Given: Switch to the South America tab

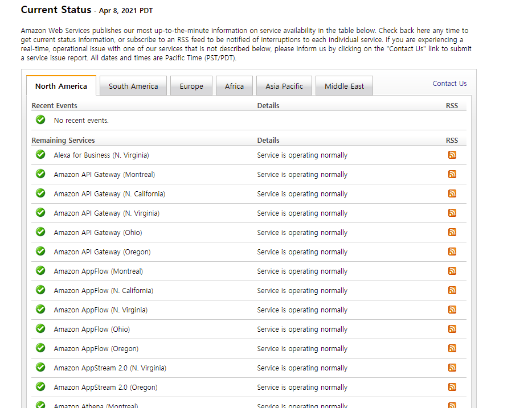Looking at the screenshot, I should pyautogui.click(x=133, y=86).
